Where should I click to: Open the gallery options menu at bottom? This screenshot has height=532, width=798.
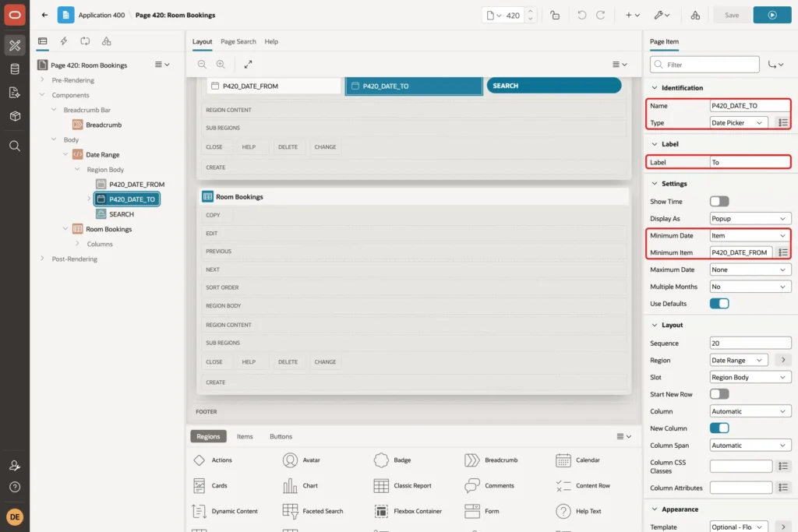624,436
